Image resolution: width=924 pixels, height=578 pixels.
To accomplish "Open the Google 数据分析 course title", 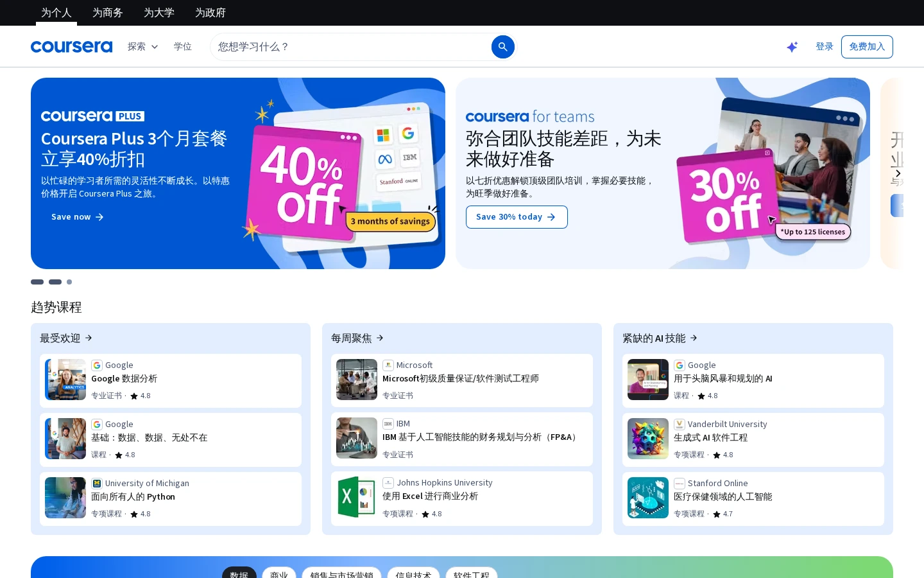I will [124, 379].
